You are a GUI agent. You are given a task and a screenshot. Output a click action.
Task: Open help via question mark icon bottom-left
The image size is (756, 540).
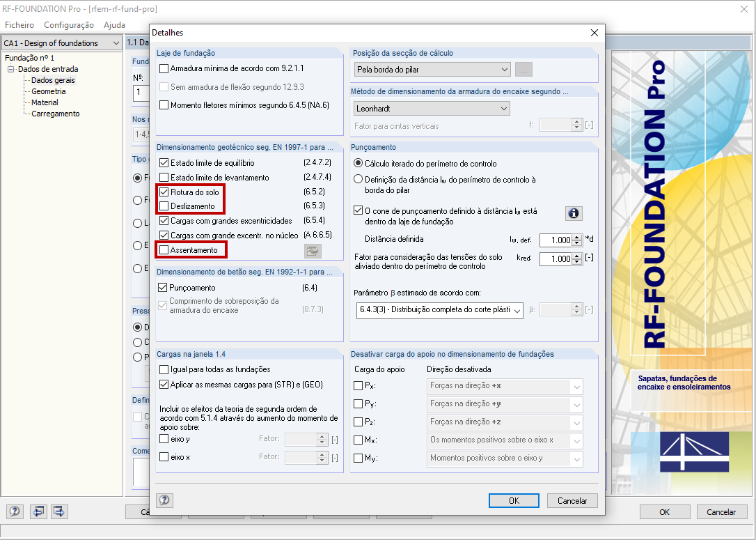[15, 511]
